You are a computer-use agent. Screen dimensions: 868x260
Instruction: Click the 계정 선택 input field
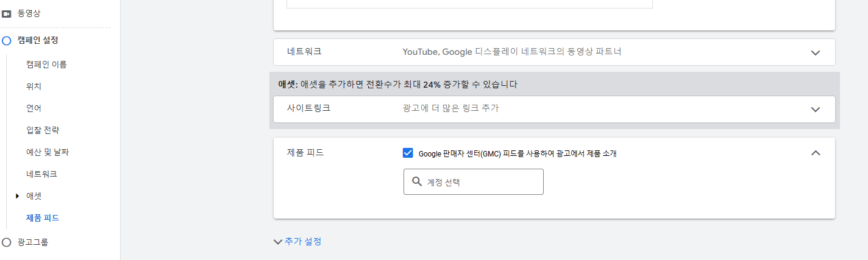pyautogui.click(x=473, y=181)
